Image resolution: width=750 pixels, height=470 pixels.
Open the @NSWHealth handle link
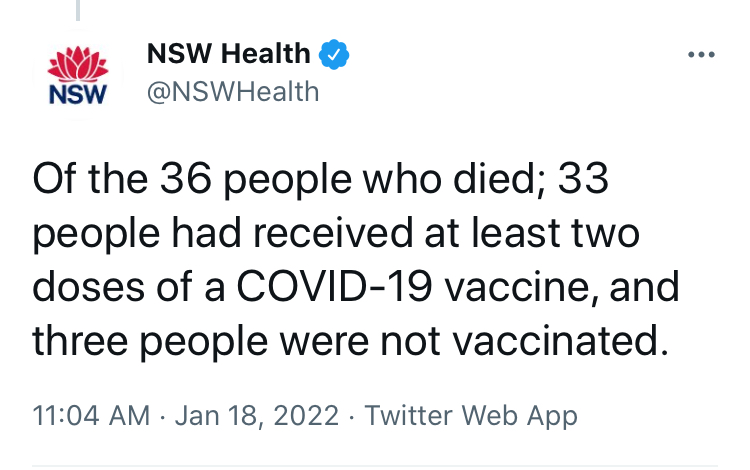click(x=233, y=92)
